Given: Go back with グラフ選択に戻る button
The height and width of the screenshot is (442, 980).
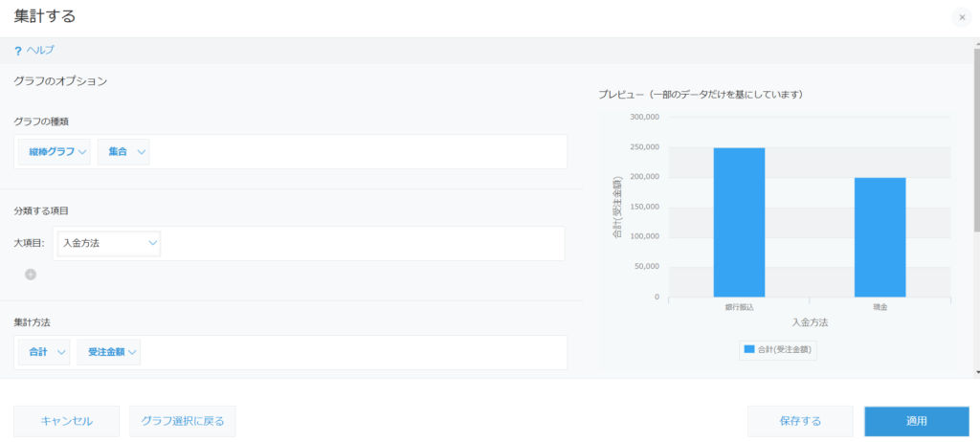Looking at the screenshot, I should pos(183,421).
